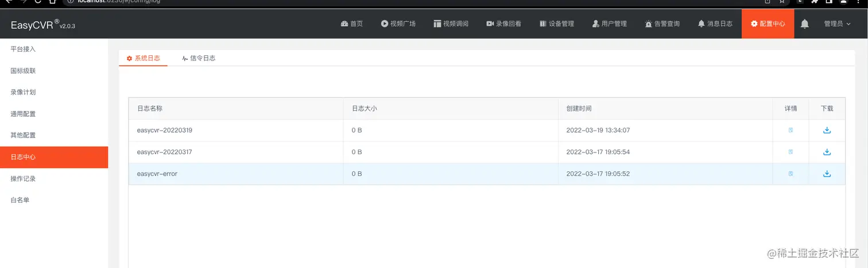Click the timestamp 2022-03-17 19:05:54
868x268 pixels.
click(598, 152)
